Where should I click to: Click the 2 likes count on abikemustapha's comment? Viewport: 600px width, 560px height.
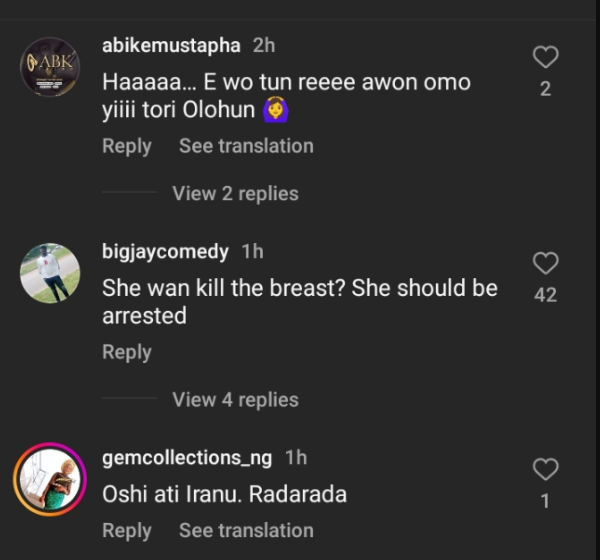point(545,89)
